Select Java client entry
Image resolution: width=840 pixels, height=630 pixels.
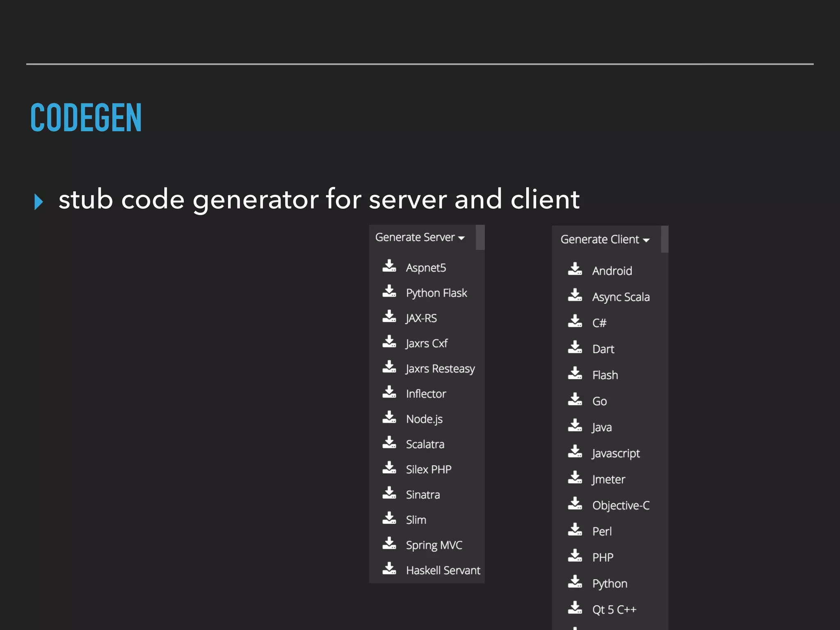602,427
